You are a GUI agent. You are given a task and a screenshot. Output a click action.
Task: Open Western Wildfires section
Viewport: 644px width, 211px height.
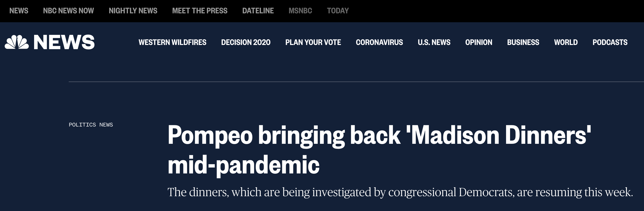[172, 42]
